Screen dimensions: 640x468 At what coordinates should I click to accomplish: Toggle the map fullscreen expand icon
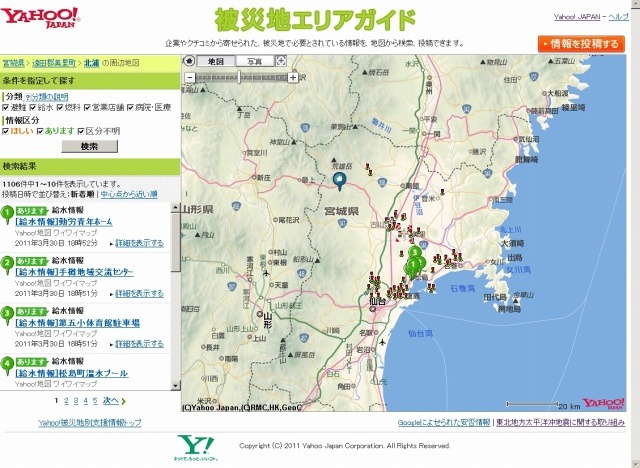click(281, 61)
